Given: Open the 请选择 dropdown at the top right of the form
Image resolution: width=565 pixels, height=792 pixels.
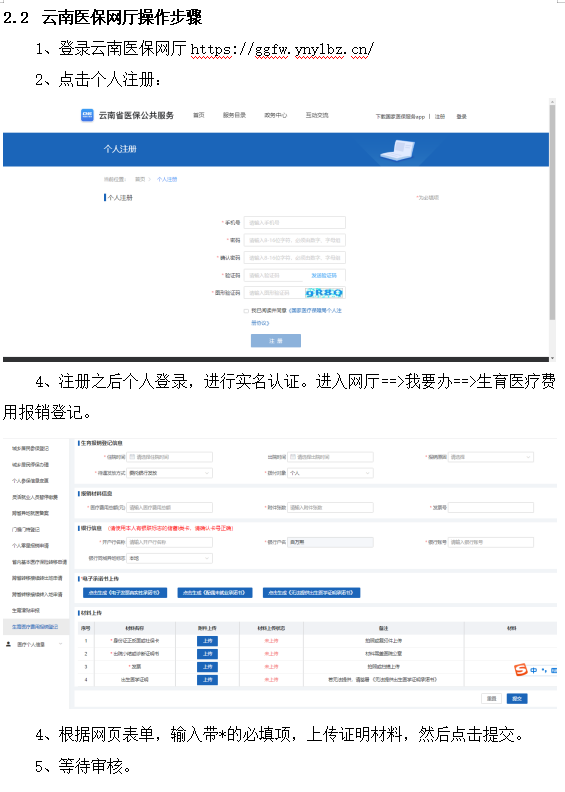Looking at the screenshot, I should point(491,457).
